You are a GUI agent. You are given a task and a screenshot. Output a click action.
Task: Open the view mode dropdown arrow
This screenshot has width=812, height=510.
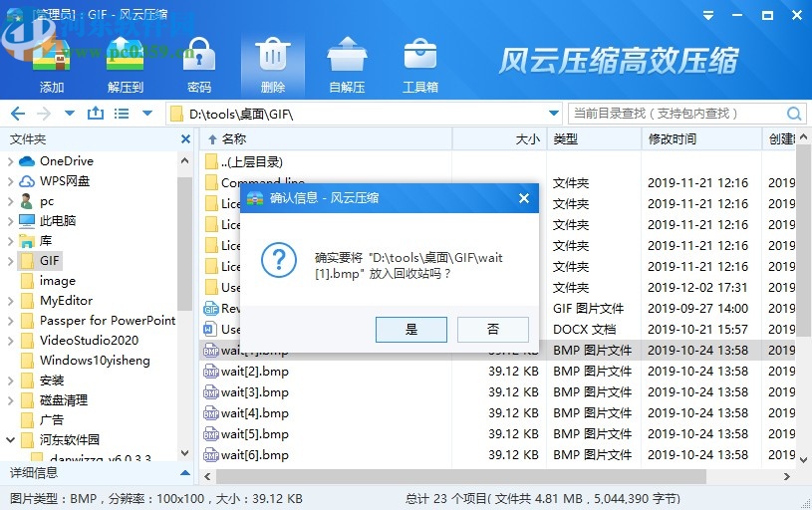147,114
